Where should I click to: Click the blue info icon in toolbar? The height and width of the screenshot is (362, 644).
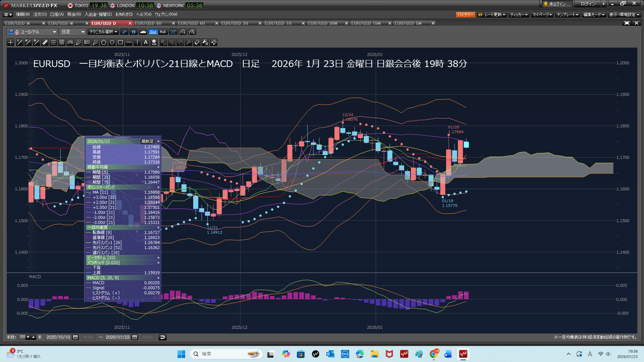click(134, 32)
